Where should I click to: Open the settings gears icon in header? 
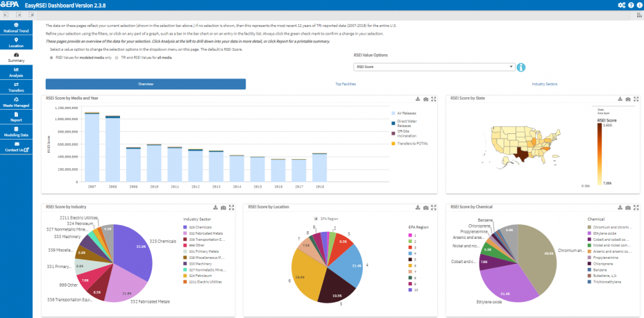621,5
